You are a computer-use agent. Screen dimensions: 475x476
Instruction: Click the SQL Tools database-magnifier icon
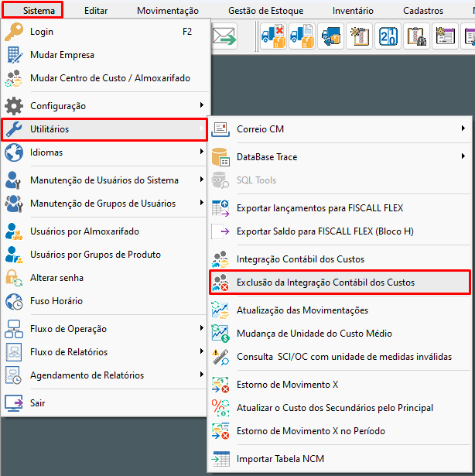(220, 180)
